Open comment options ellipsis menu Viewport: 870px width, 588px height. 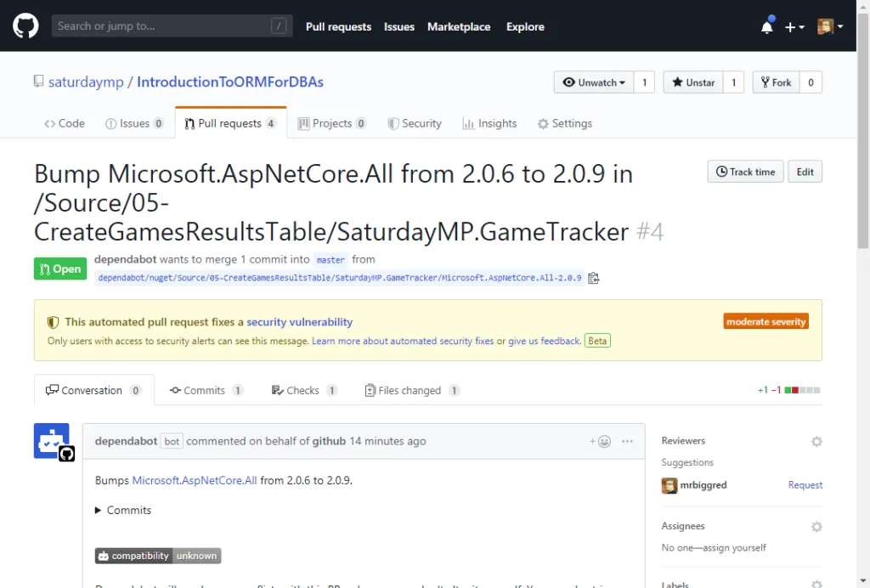pyautogui.click(x=627, y=441)
